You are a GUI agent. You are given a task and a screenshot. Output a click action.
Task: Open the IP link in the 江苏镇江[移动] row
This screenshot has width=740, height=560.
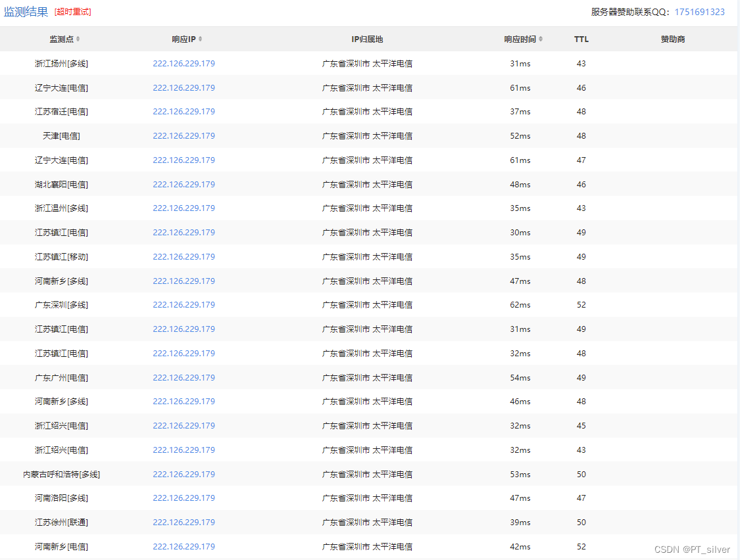pos(184,256)
